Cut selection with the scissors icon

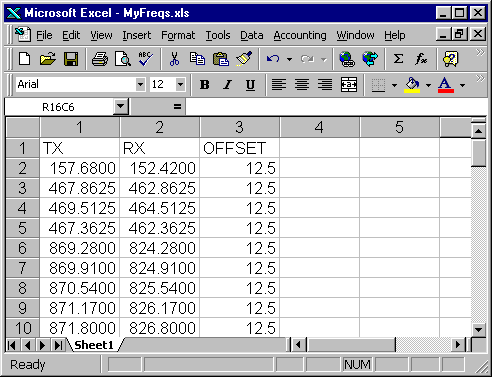click(x=174, y=60)
